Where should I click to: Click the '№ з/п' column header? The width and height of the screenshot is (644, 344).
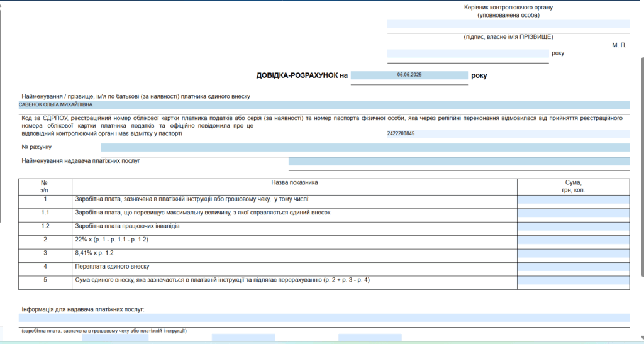[45, 186]
